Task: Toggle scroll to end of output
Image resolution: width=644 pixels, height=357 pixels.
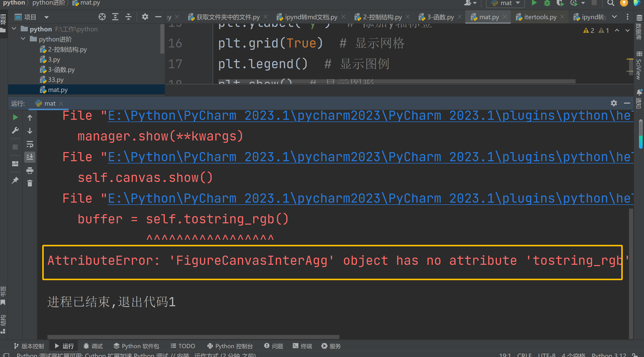Action: [x=30, y=157]
